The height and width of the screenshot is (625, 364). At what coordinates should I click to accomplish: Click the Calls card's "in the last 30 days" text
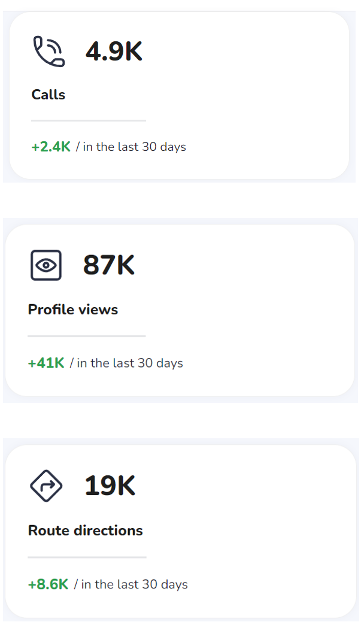point(134,147)
